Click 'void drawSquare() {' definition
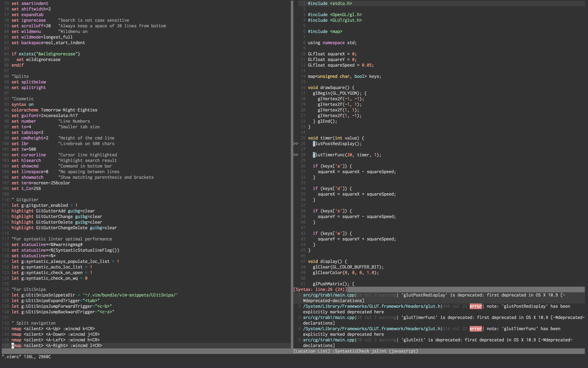The width and height of the screenshot is (588, 368). click(x=331, y=87)
